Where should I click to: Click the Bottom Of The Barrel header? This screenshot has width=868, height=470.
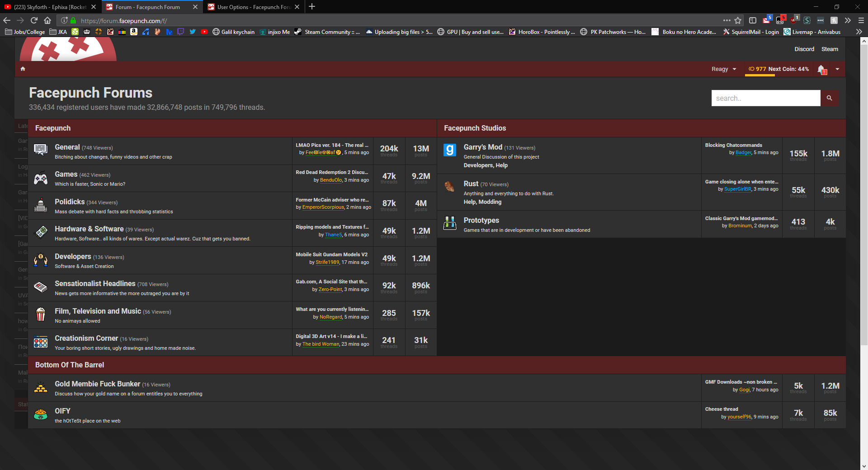pos(70,365)
